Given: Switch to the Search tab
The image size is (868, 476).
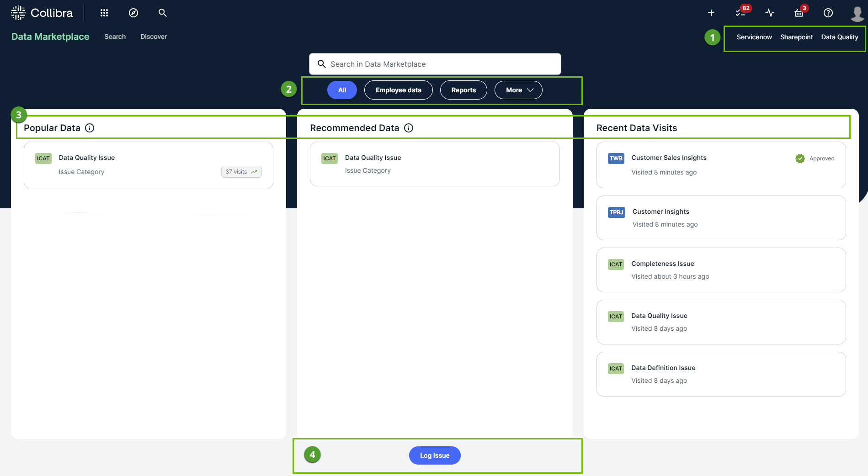Looking at the screenshot, I should pyautogui.click(x=115, y=37).
